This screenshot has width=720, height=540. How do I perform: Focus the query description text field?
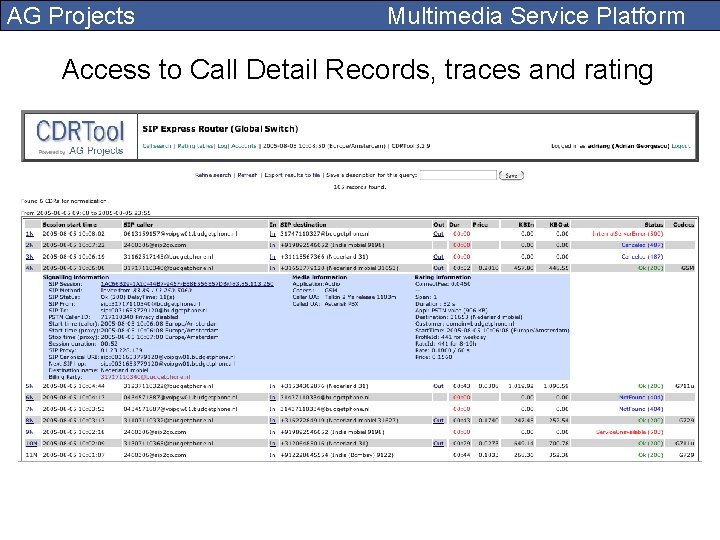[458, 175]
